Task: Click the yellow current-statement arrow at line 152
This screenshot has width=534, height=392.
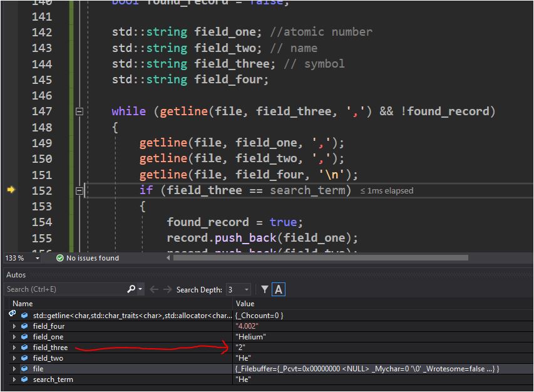Action: tap(11, 189)
